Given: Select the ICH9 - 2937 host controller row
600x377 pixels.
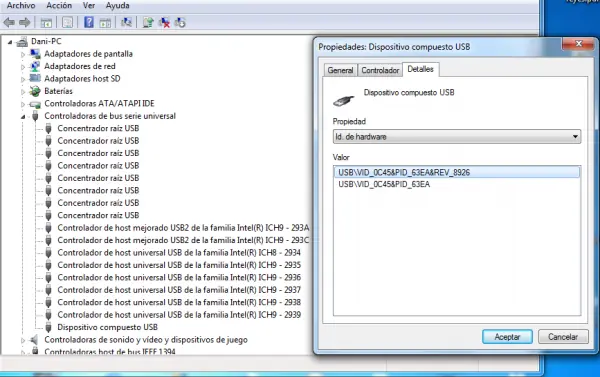Looking at the screenshot, I should pyautogui.click(x=179, y=290).
